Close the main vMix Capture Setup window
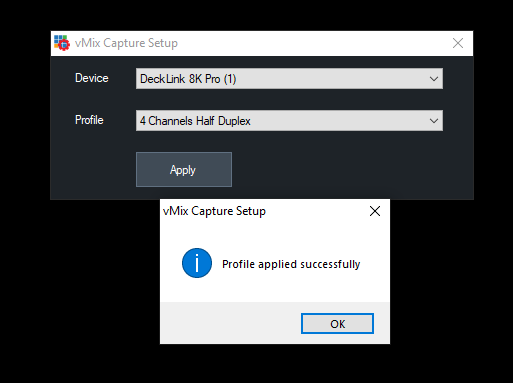 tap(458, 43)
